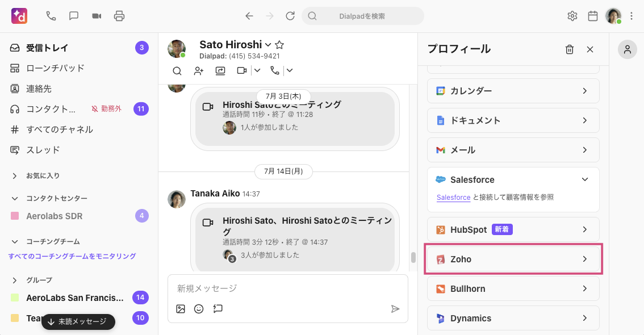
Task: Collapse the コーチングチーム section
Action: 15,241
